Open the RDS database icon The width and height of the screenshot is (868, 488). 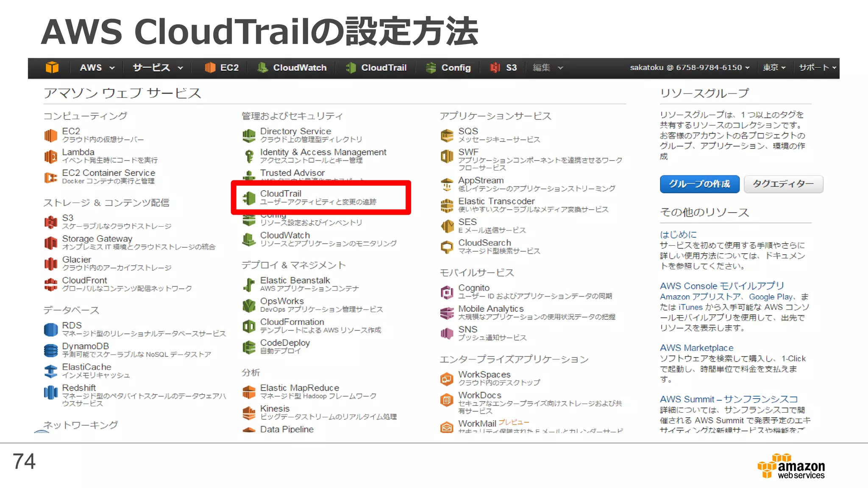51,329
